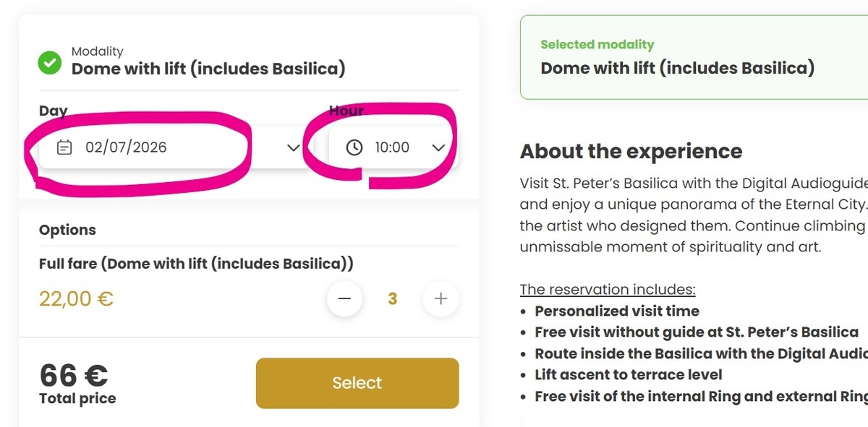868x427 pixels.
Task: Click the Selected modality card
Action: [694, 57]
